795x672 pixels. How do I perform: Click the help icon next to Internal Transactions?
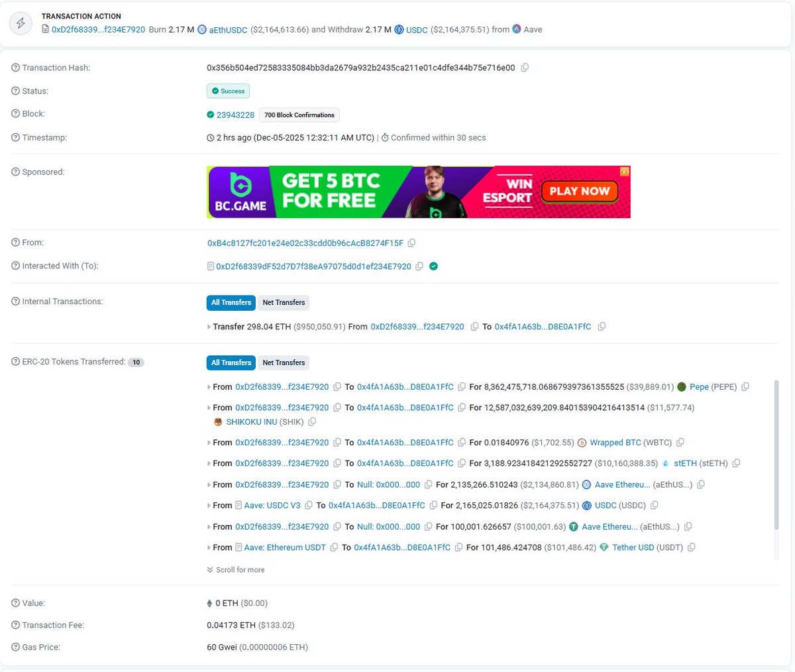coord(16,302)
